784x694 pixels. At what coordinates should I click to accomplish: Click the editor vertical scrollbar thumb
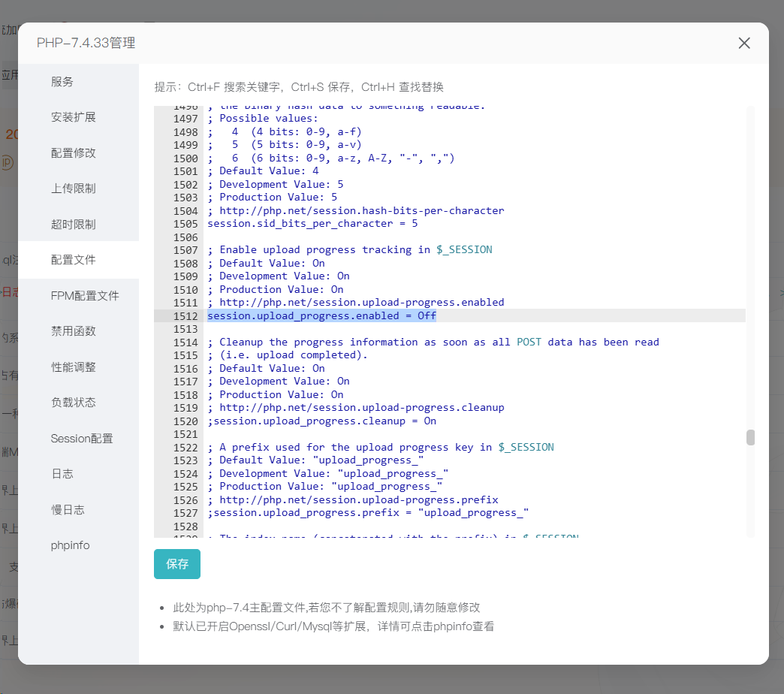pyautogui.click(x=750, y=437)
